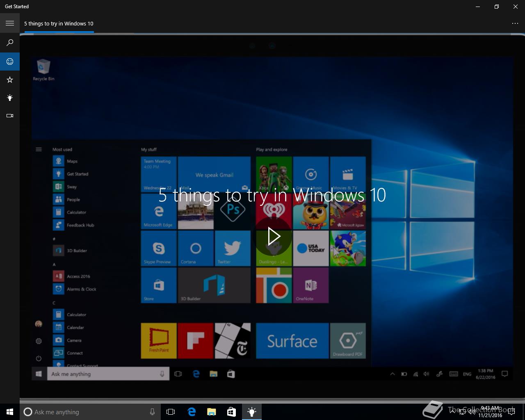The height and width of the screenshot is (420, 525).
Task: Open the network icon in system tray
Action: (x=463, y=412)
